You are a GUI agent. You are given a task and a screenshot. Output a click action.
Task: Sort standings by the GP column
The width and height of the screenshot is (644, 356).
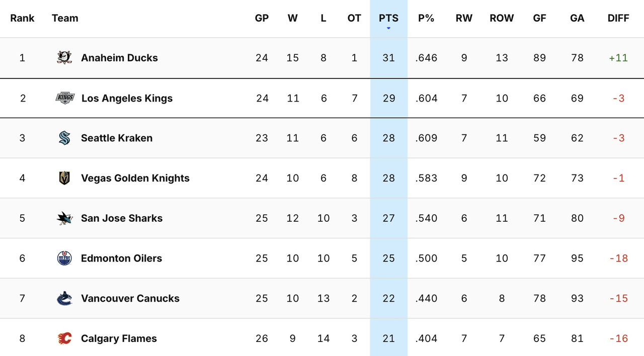click(x=262, y=18)
